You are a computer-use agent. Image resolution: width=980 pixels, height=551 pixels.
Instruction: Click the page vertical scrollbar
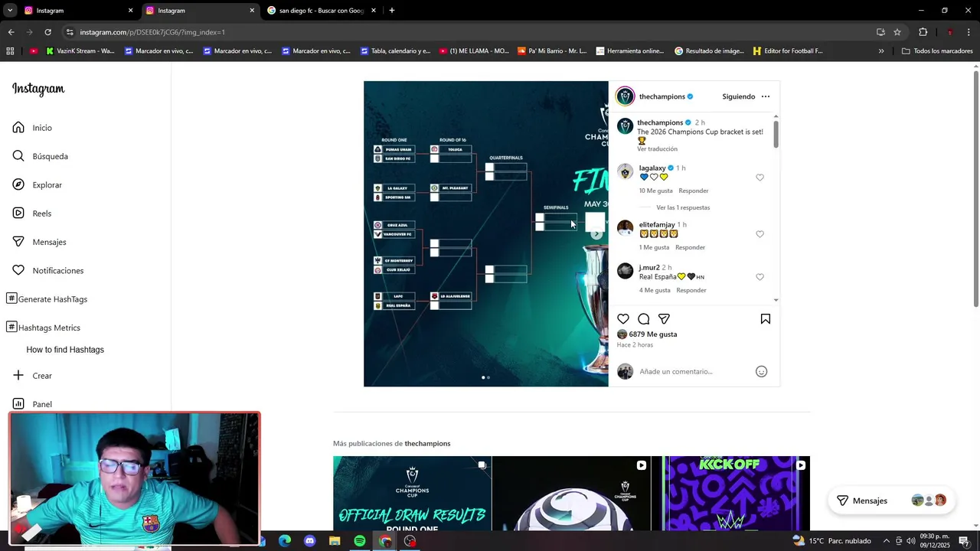(x=975, y=190)
